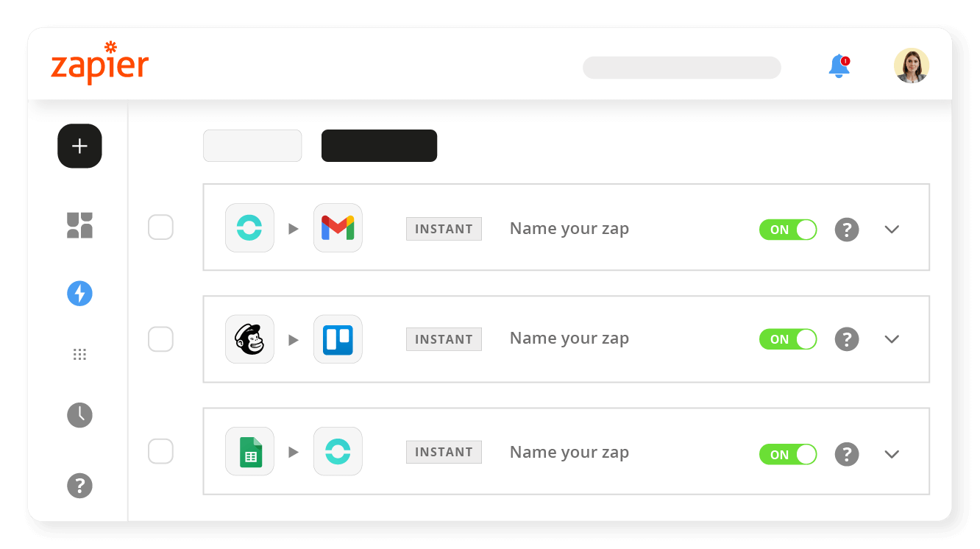Open the dashboard icon in sidebar

point(79,225)
